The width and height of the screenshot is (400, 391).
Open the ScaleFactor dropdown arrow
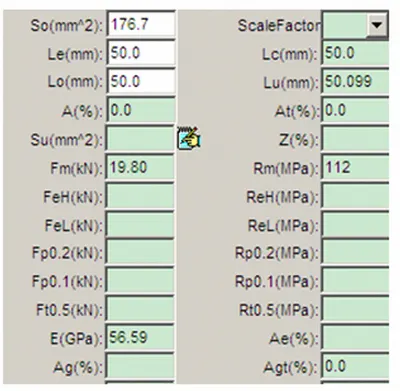click(x=377, y=25)
